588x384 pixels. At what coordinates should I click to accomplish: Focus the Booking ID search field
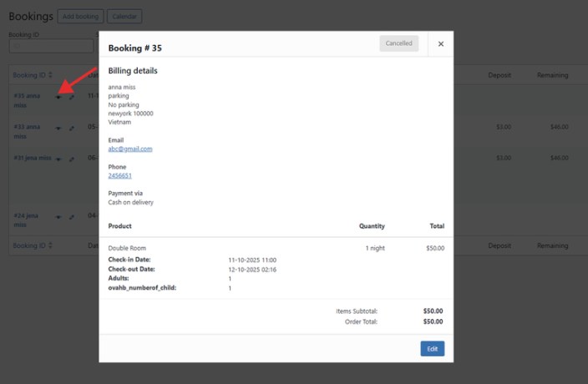click(x=50, y=47)
